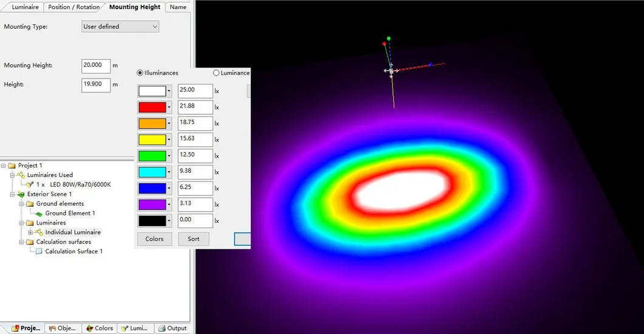Click the blue color swatch

pyautogui.click(x=152, y=189)
